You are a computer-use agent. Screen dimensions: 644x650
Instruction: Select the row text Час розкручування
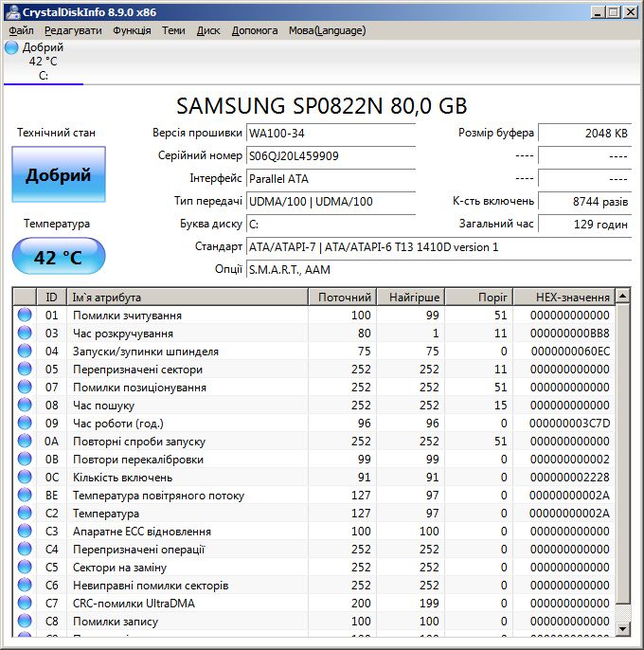pos(123,334)
